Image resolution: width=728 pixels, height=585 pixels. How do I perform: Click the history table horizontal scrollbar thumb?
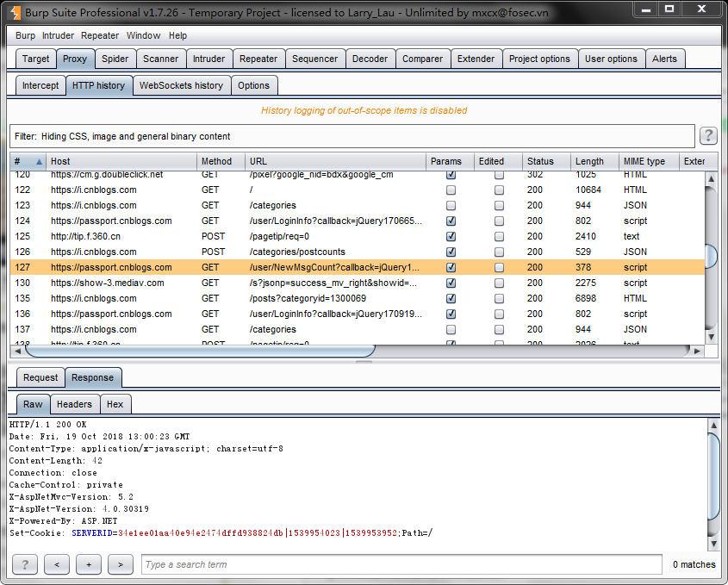click(x=200, y=351)
